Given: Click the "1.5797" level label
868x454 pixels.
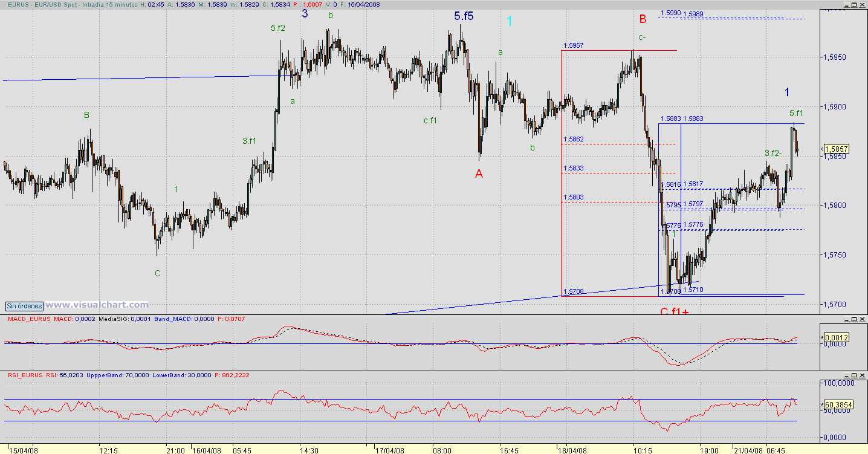Looking at the screenshot, I should click(693, 204).
